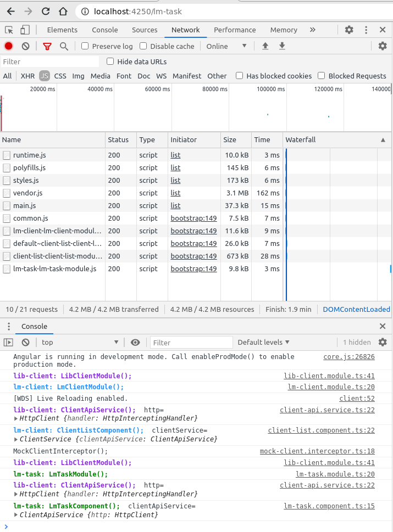The height and width of the screenshot is (532, 393).
Task: Stop recording network log
Action: coord(9,46)
